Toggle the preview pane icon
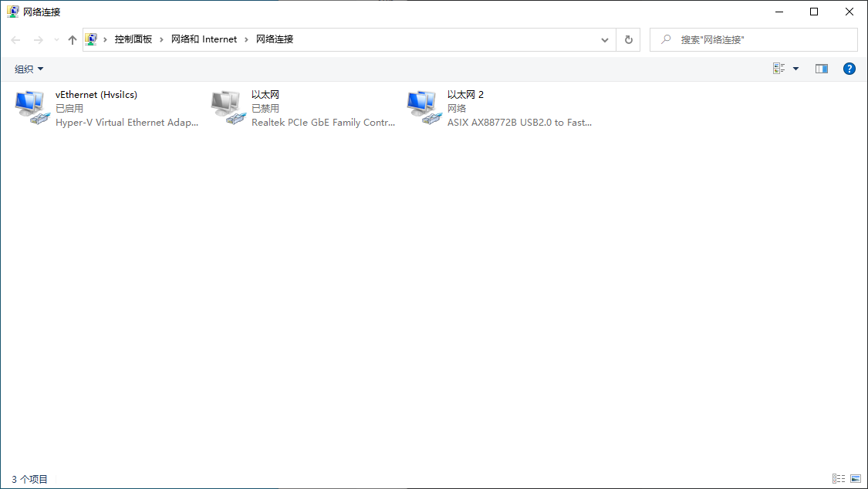Screen dimensions: 868x489 click(822, 68)
